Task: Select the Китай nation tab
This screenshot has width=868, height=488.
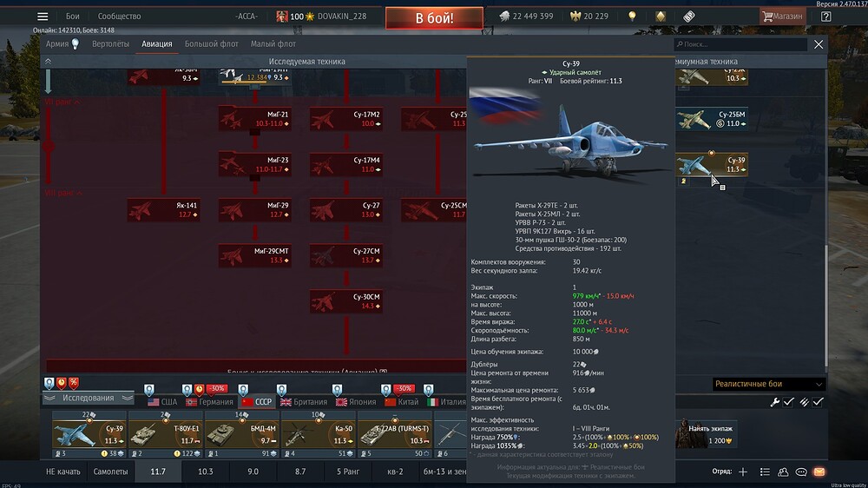Action: [402, 402]
